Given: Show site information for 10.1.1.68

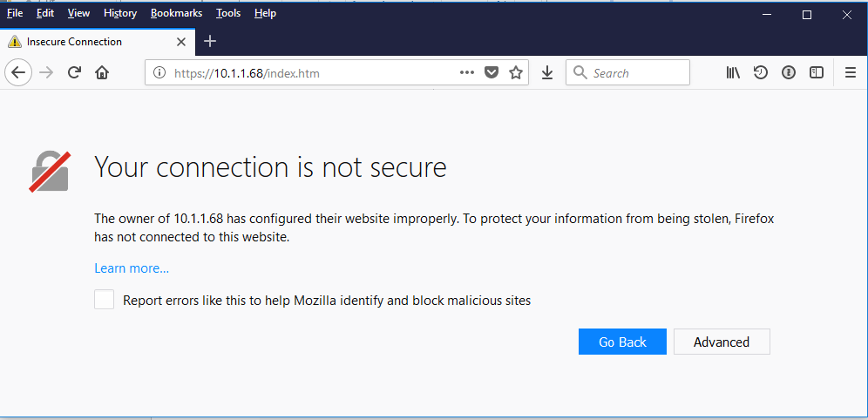Looking at the screenshot, I should [x=159, y=73].
